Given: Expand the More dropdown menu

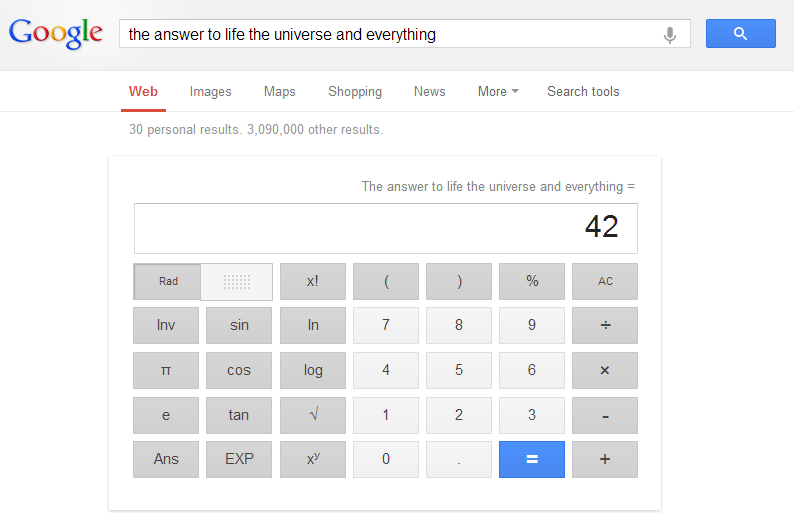Looking at the screenshot, I should point(498,91).
